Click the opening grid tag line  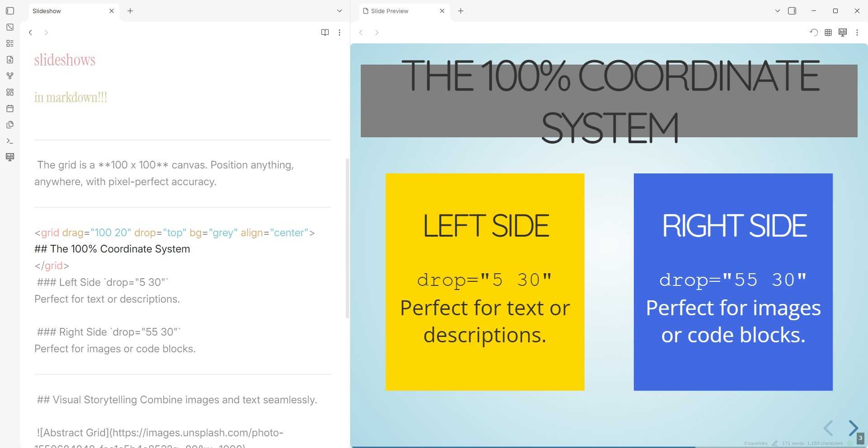pyautogui.click(x=175, y=233)
